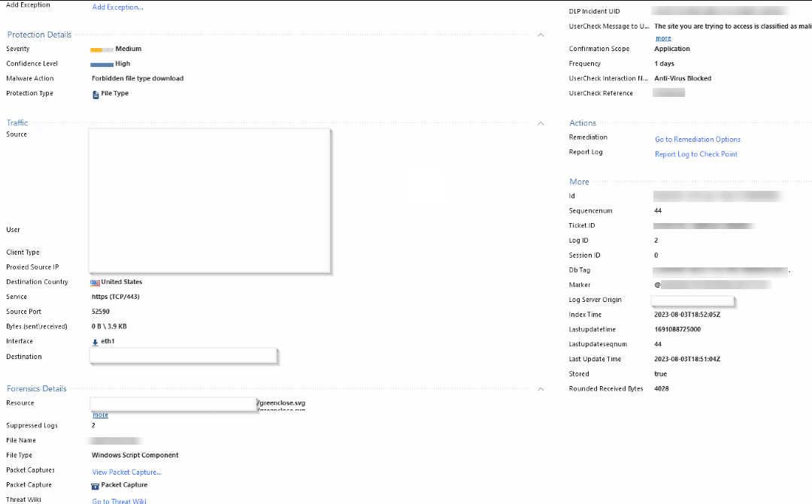Show more resources under Resource field
Screen dimensions: 812x504
100,415
